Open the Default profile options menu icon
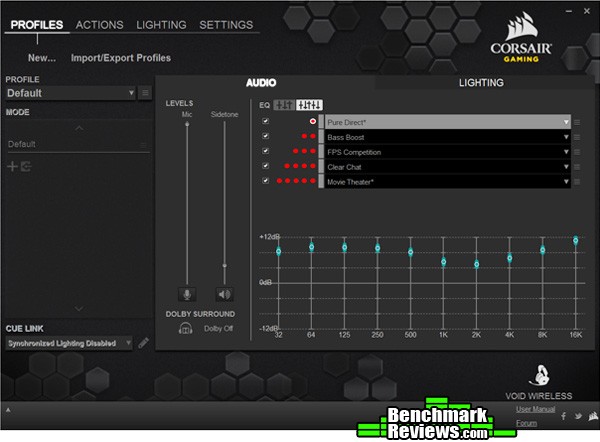Screen dimensions: 600x442 [145, 93]
